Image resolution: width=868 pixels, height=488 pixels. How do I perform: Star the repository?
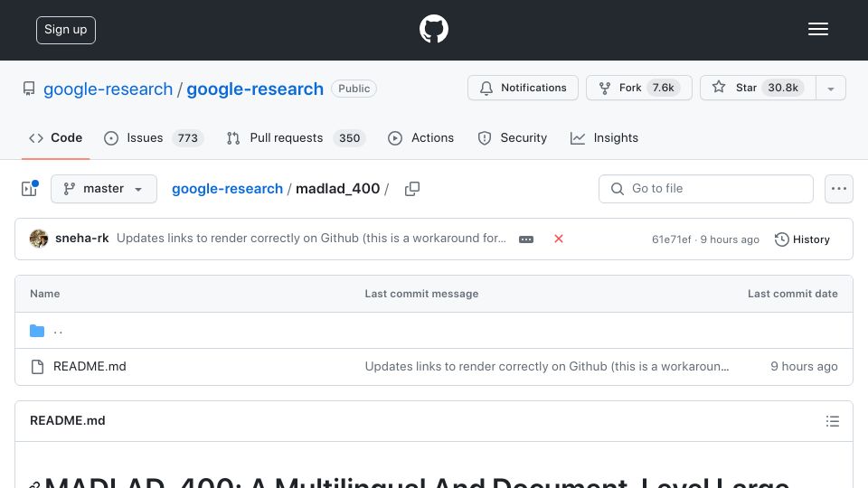pyautogui.click(x=758, y=88)
